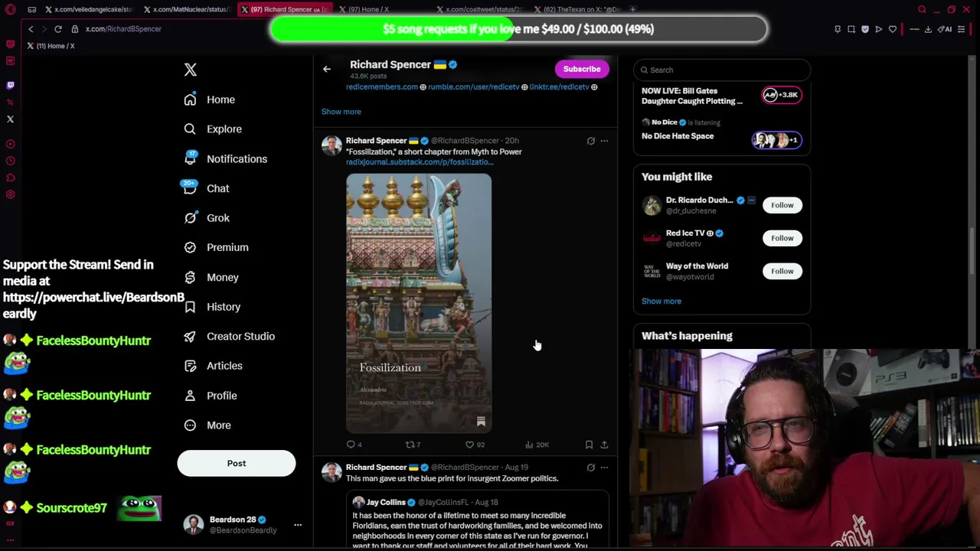Open a new browser tab
980x551 pixels.
click(x=633, y=9)
